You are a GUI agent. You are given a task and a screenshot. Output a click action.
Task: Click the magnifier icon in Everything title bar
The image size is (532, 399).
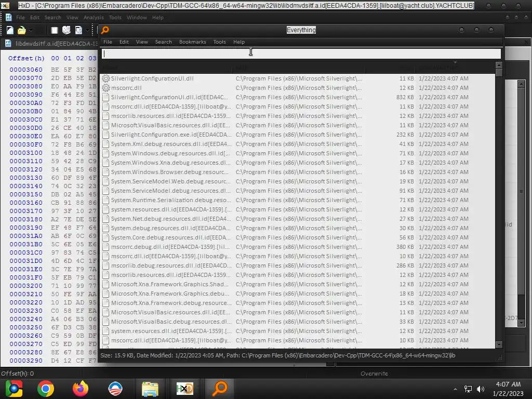[105, 30]
